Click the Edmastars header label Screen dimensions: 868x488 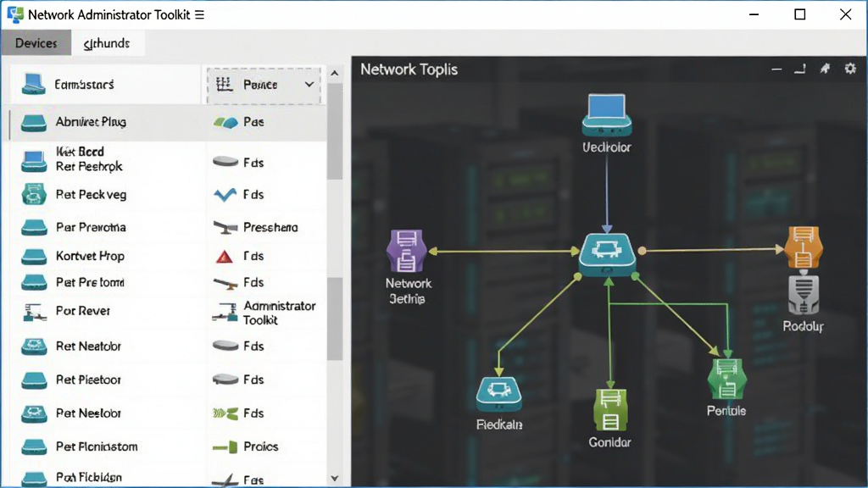click(84, 85)
